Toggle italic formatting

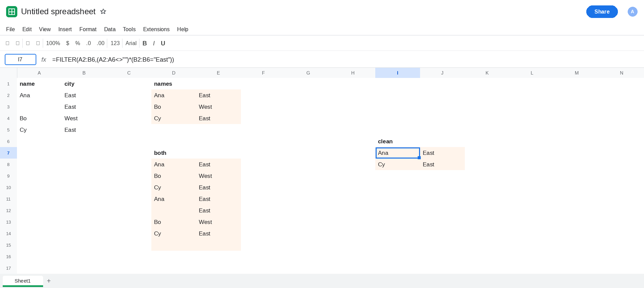(x=154, y=43)
